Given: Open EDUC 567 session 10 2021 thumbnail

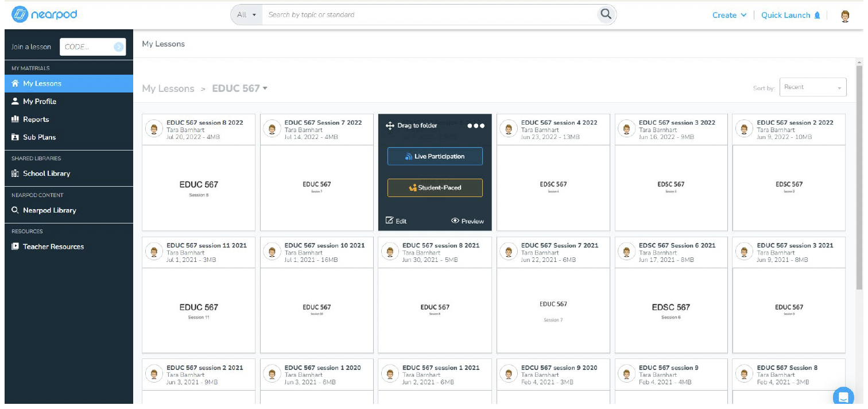Looking at the screenshot, I should (x=317, y=310).
